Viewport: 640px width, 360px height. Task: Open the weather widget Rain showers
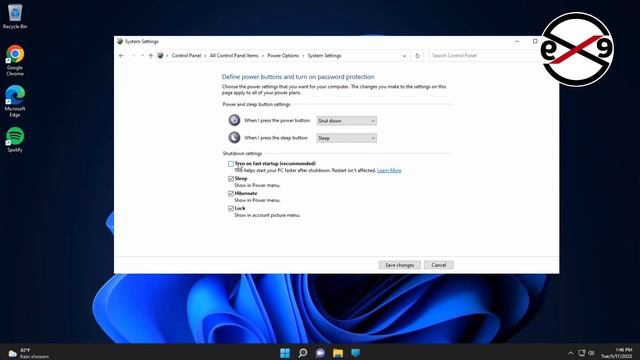click(29, 353)
